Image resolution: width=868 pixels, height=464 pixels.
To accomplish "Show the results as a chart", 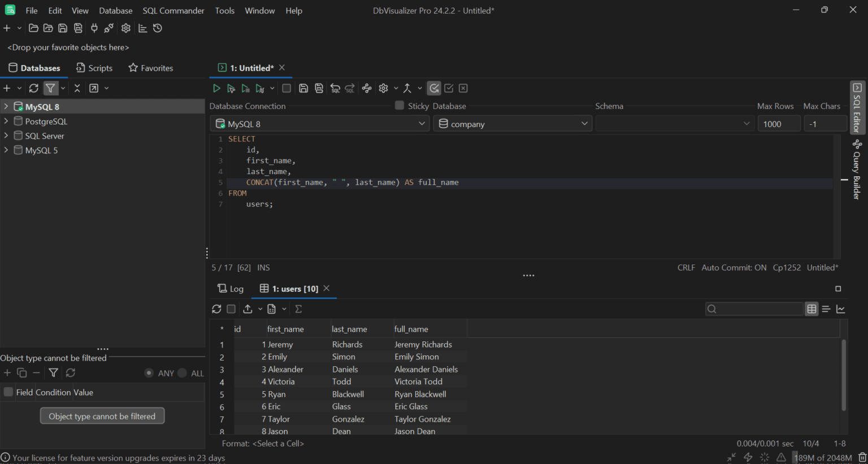I will pyautogui.click(x=841, y=309).
